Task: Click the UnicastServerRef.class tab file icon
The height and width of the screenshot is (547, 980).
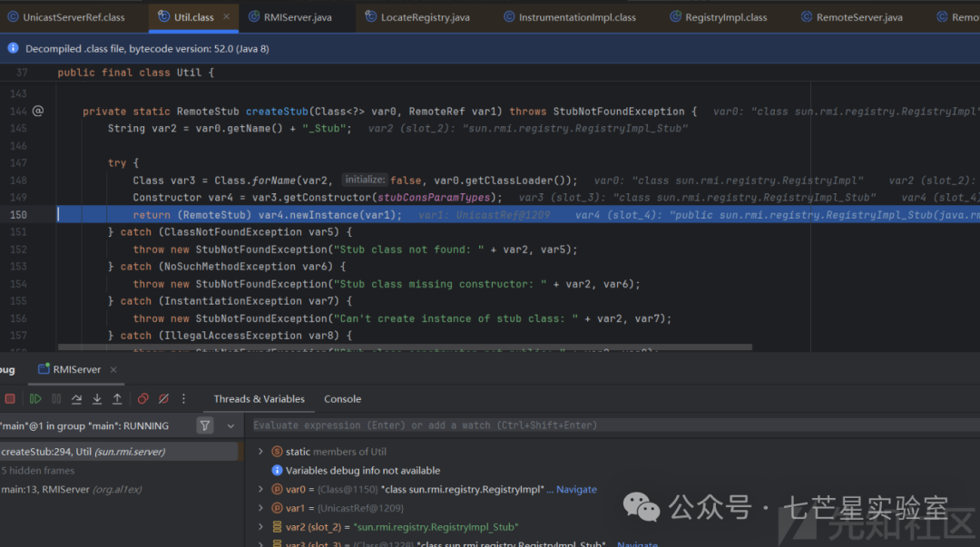Action: click(13, 17)
